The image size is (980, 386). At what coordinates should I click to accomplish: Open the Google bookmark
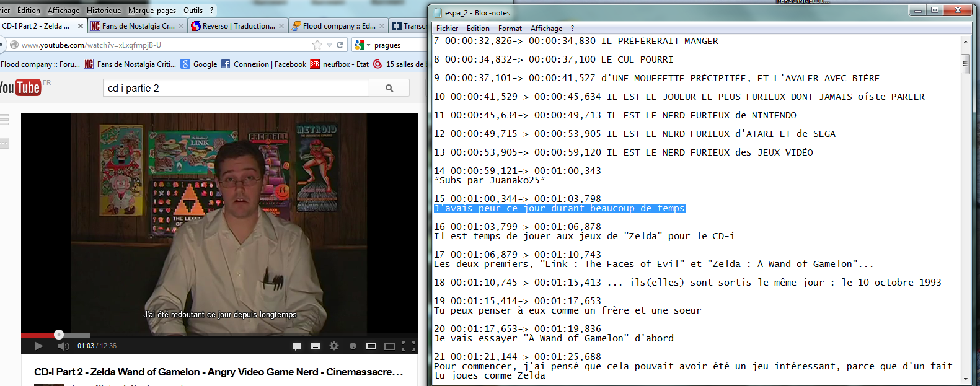199,64
